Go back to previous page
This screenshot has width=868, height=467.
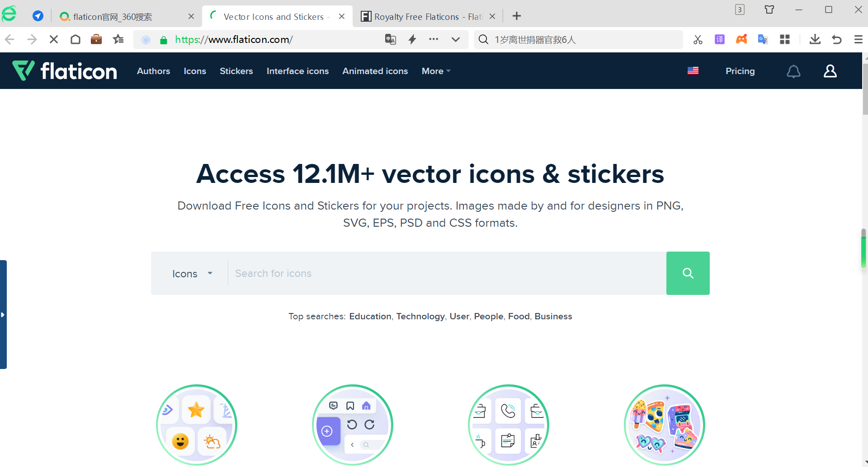point(10,40)
